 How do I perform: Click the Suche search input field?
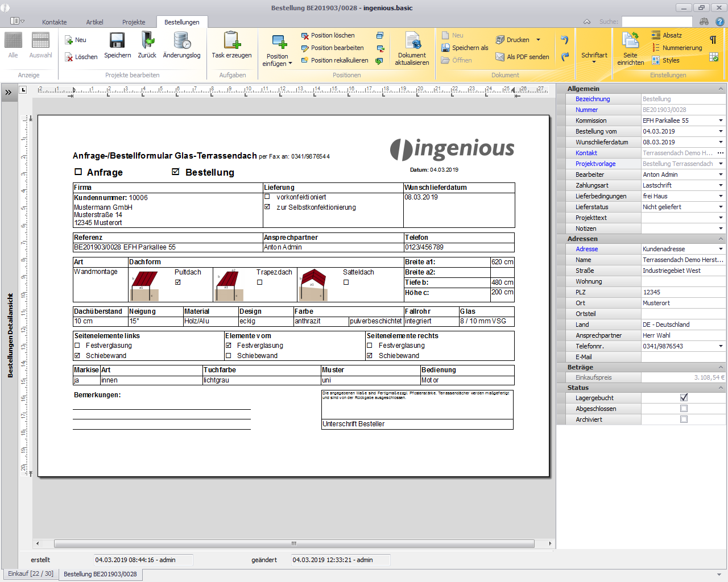[656, 22]
